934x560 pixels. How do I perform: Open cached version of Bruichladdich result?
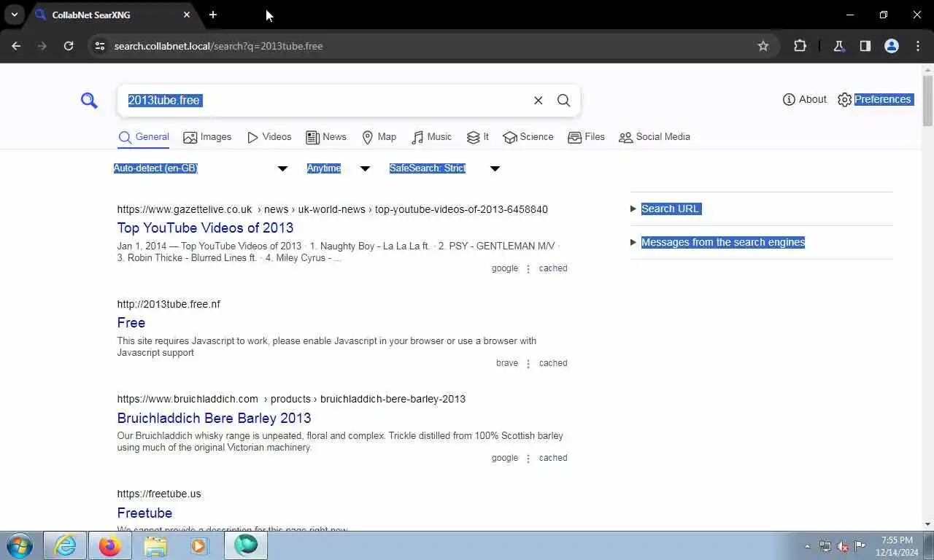click(x=553, y=458)
